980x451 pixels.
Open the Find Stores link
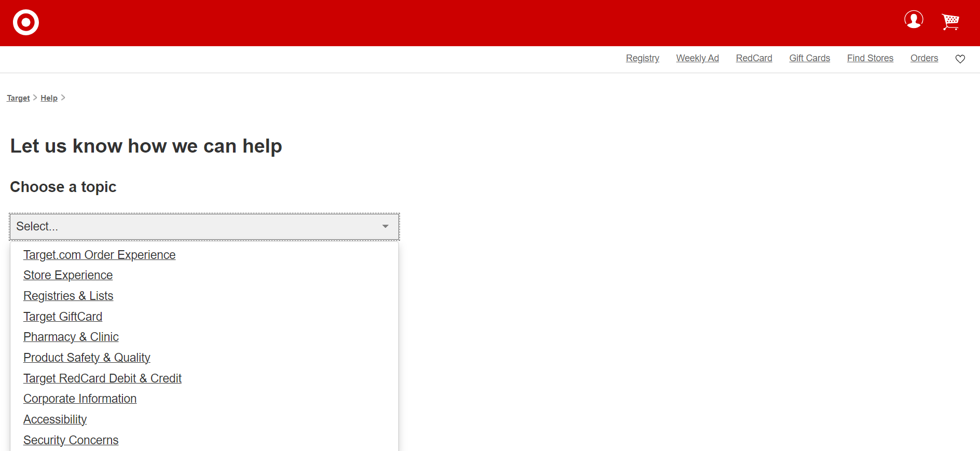[x=870, y=58]
